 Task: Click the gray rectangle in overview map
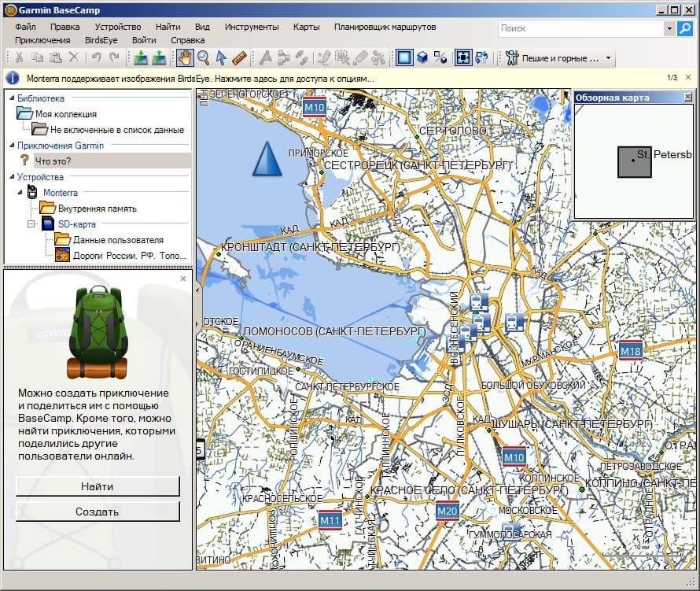(x=635, y=161)
